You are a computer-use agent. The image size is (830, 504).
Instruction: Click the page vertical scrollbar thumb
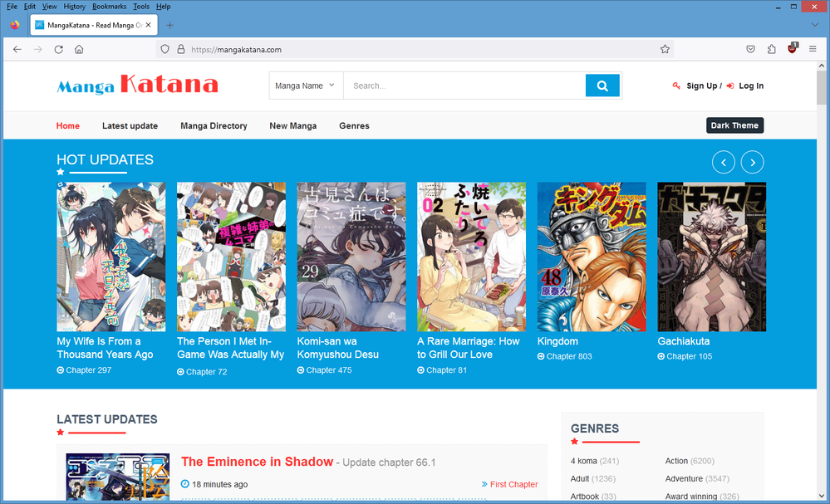tap(822, 87)
